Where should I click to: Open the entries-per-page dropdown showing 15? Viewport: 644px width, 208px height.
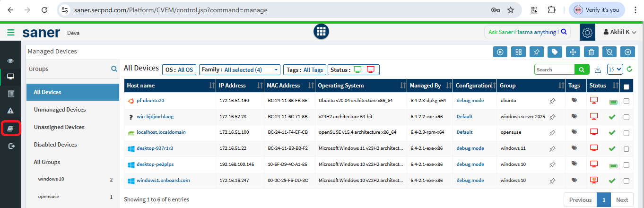(615, 69)
